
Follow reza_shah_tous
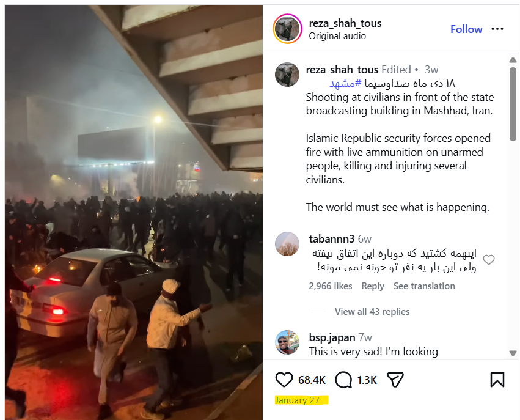pyautogui.click(x=466, y=29)
